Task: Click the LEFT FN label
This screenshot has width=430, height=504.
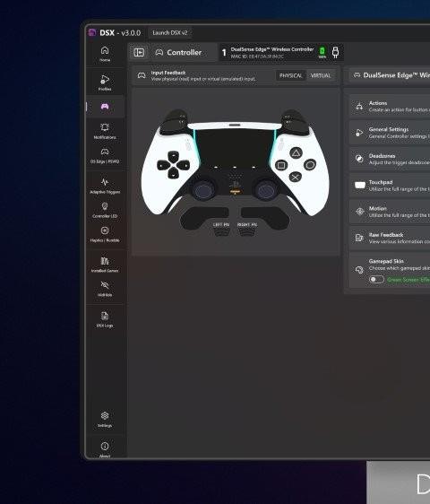Action: click(x=221, y=225)
